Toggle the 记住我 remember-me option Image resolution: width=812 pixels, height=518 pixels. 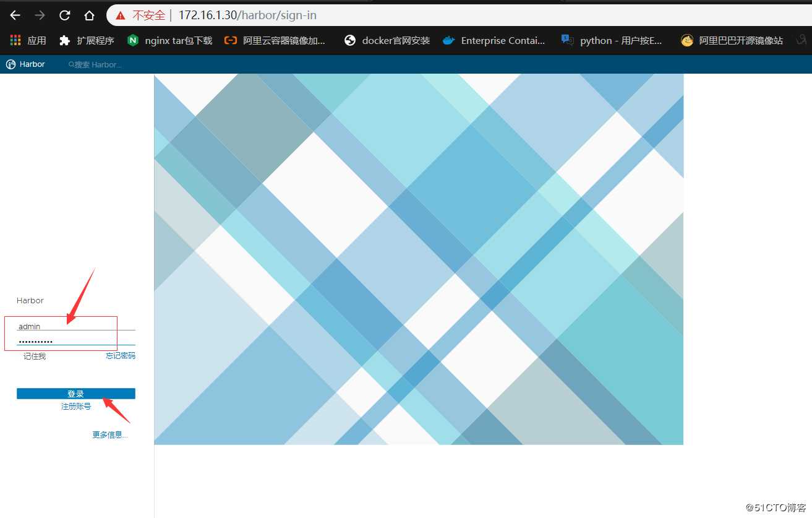tap(34, 356)
